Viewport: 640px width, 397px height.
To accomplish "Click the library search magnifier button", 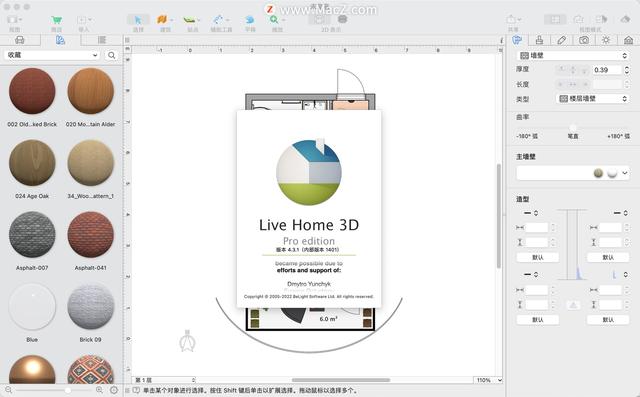I will click(111, 55).
